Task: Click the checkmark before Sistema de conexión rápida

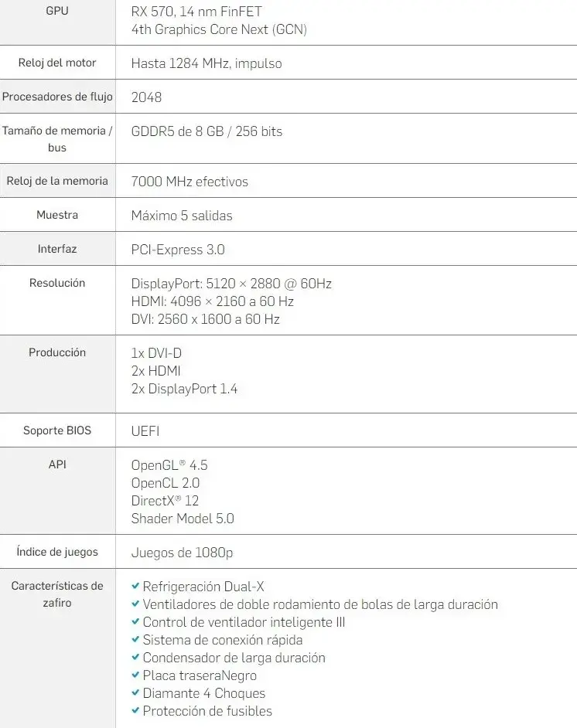Action: [x=135, y=639]
